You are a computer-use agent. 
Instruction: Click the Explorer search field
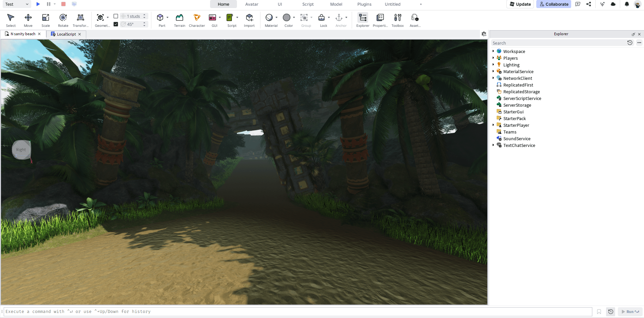pyautogui.click(x=557, y=43)
